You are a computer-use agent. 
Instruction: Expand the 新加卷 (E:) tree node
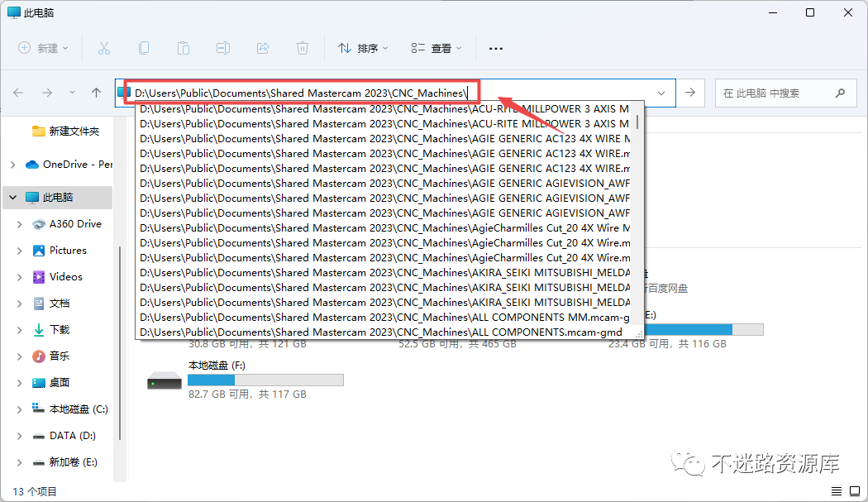(19, 462)
